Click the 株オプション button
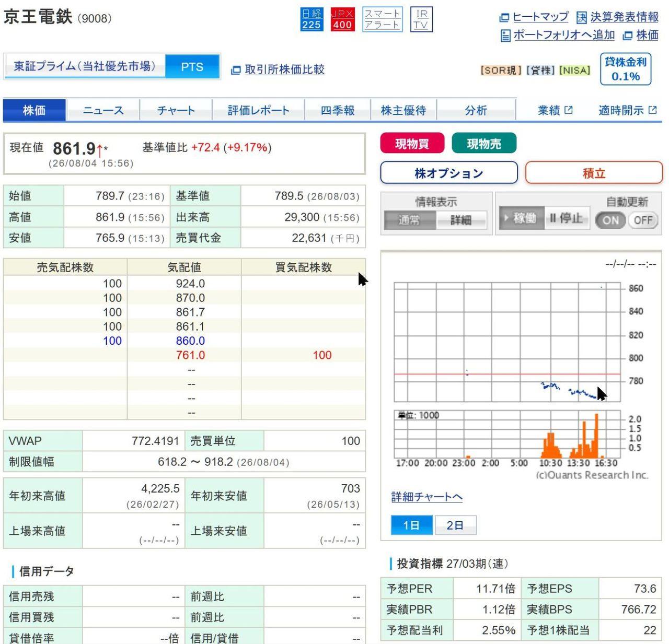The image size is (669, 644). (x=449, y=173)
